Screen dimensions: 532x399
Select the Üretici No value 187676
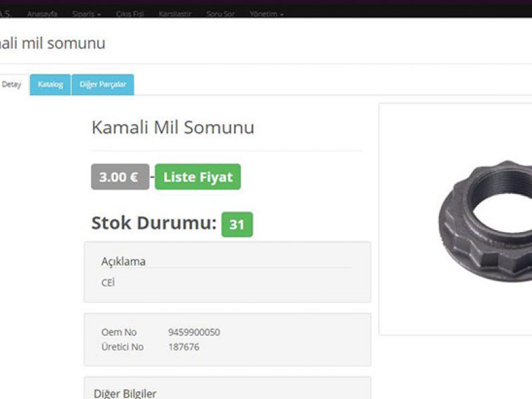tap(184, 346)
